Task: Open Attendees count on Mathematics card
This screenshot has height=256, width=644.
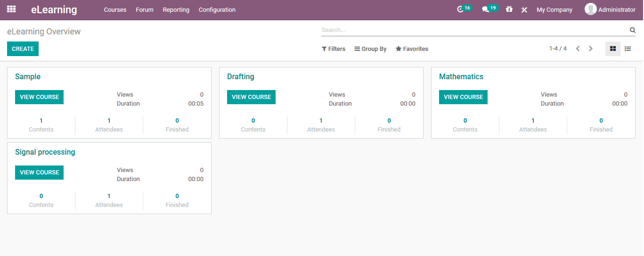Action: pyautogui.click(x=533, y=125)
